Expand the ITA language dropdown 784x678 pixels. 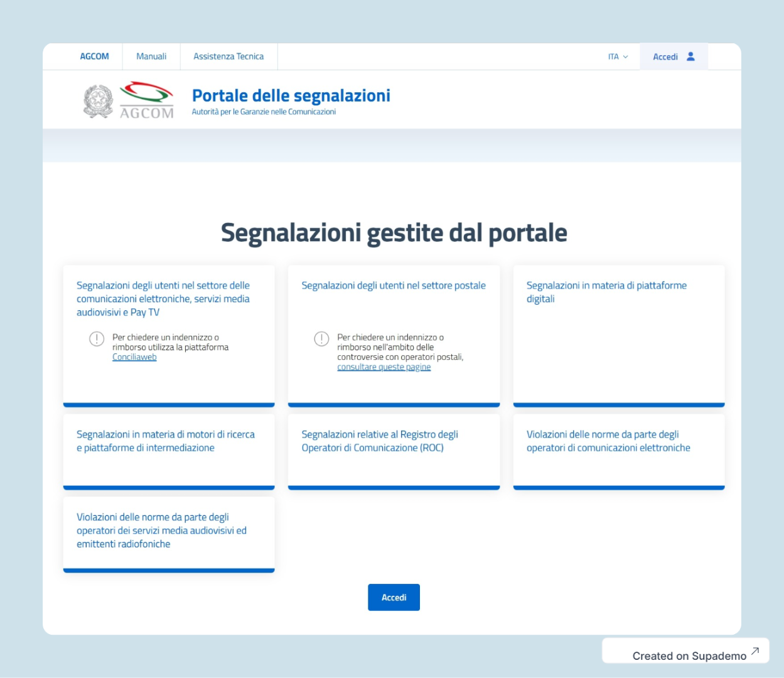click(617, 56)
